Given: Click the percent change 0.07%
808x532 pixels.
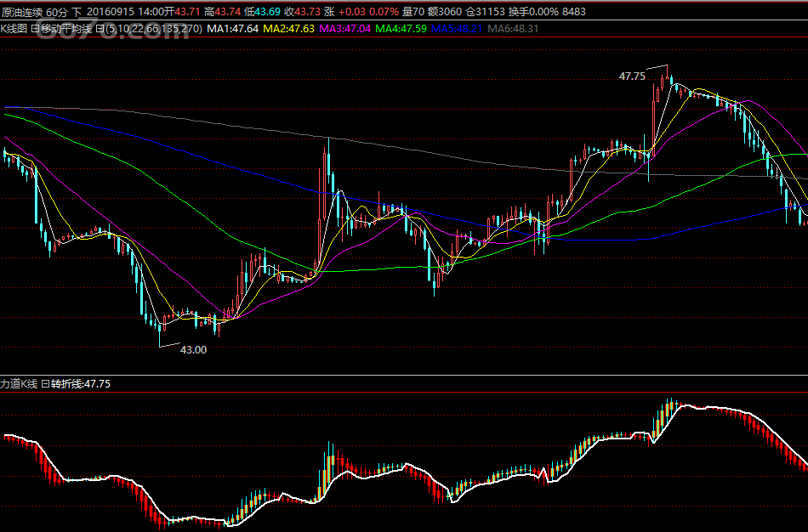Looking at the screenshot, I should 384,11.
